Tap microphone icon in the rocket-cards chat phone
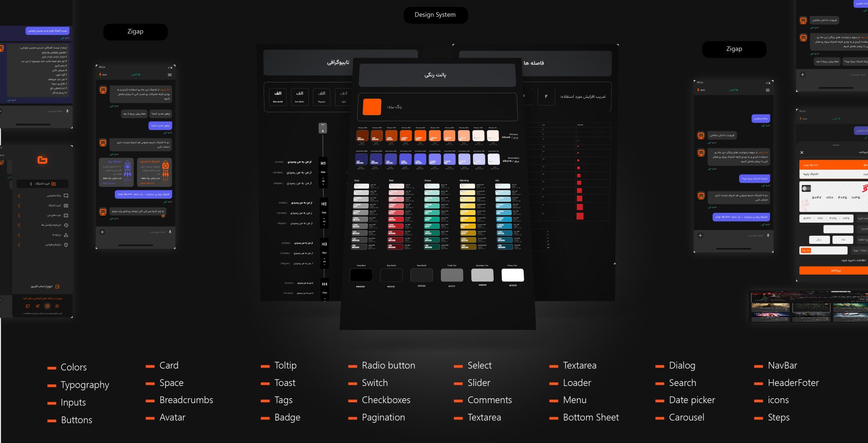This screenshot has width=868, height=443. tap(170, 232)
